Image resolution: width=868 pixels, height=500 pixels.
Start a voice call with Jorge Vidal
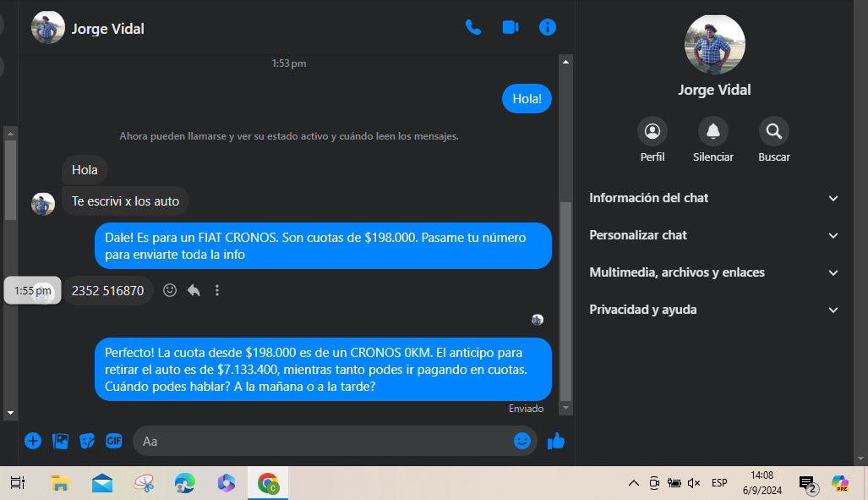473,27
